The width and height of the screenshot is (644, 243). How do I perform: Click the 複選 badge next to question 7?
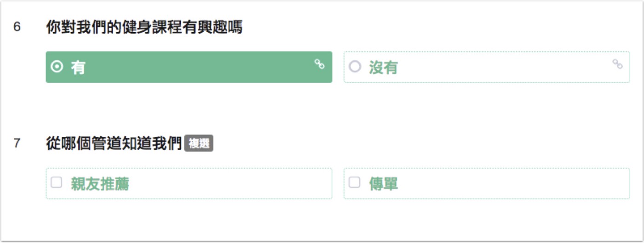click(x=199, y=144)
